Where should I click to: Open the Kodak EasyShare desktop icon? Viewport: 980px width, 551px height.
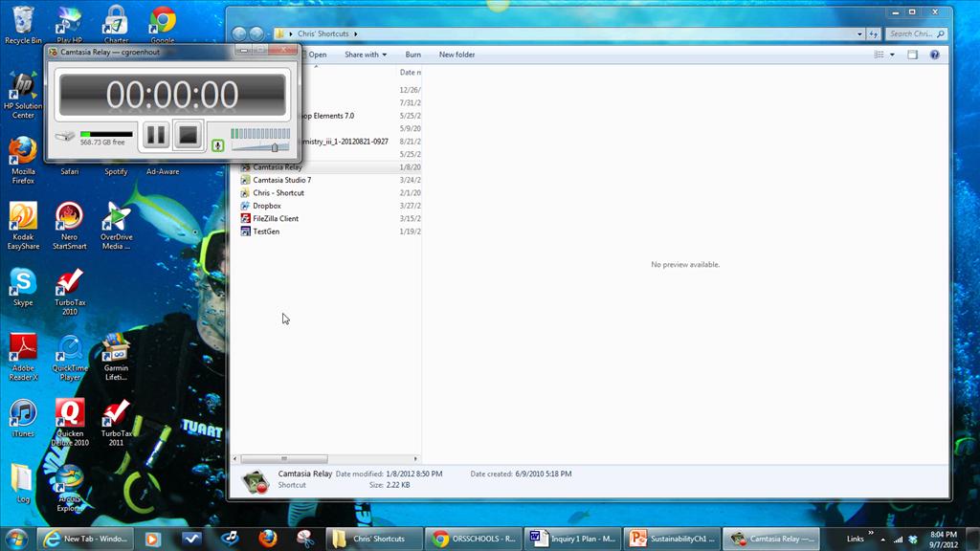pos(23,226)
